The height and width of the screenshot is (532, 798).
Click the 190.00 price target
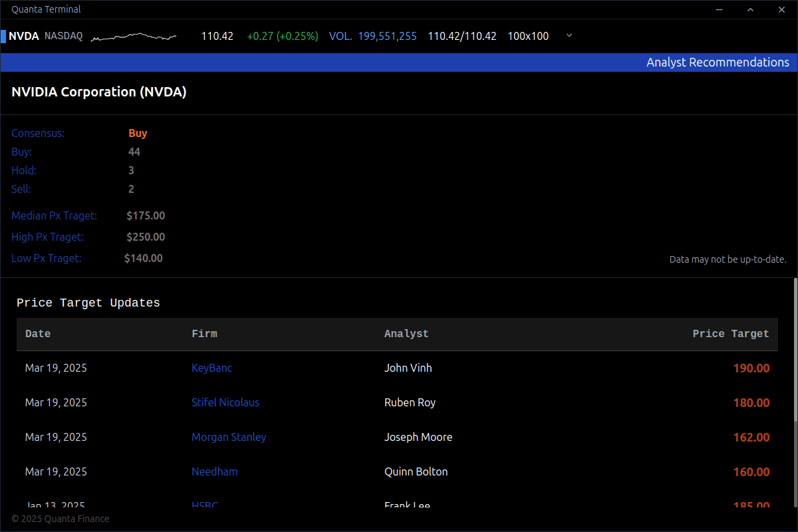[751, 368]
